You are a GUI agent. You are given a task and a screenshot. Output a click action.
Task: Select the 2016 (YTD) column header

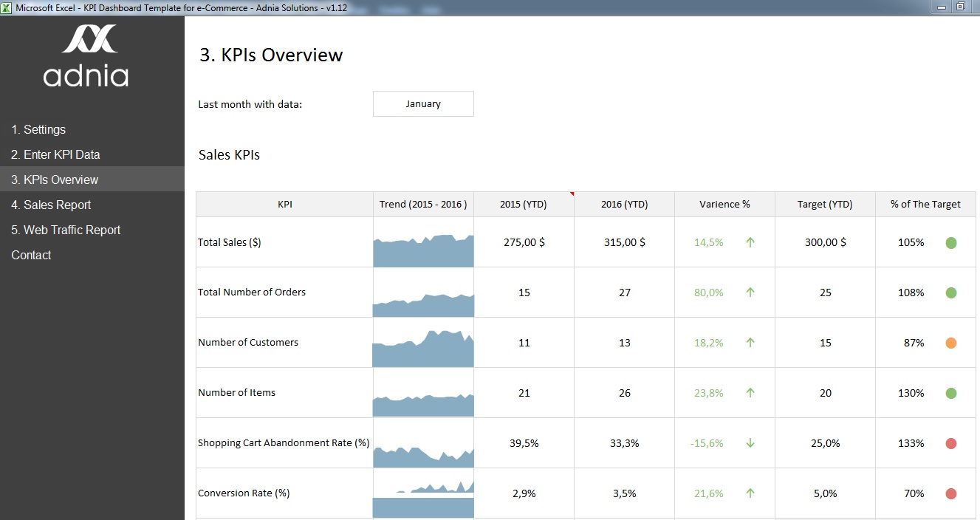pyautogui.click(x=624, y=205)
